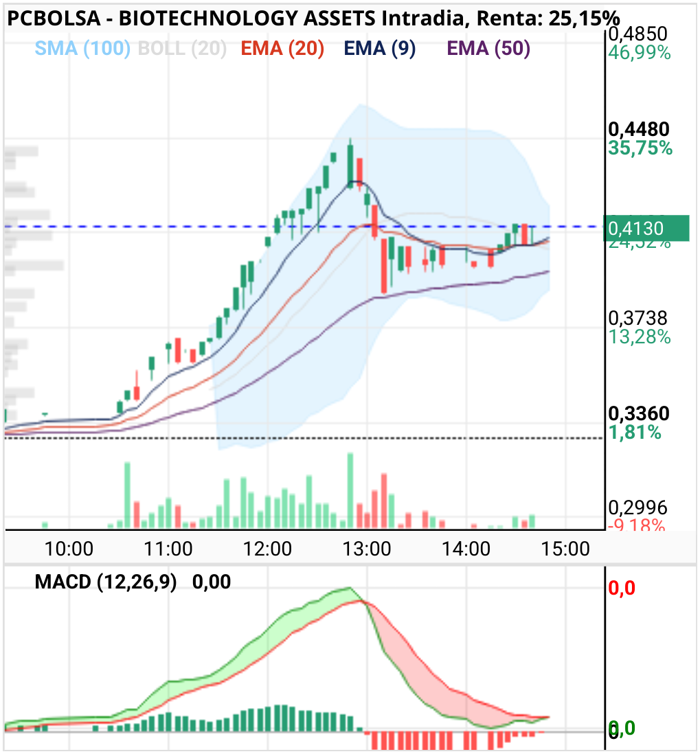The height and width of the screenshot is (754, 700).
Task: Click the 35,75% axis percentage
Action: [640, 148]
